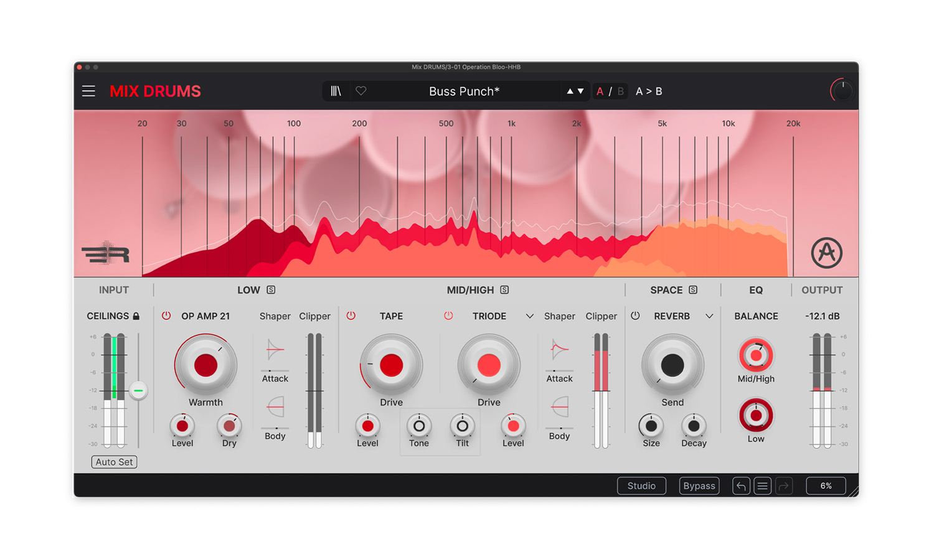
Task: Switch to preset slot B
Action: coord(620,91)
